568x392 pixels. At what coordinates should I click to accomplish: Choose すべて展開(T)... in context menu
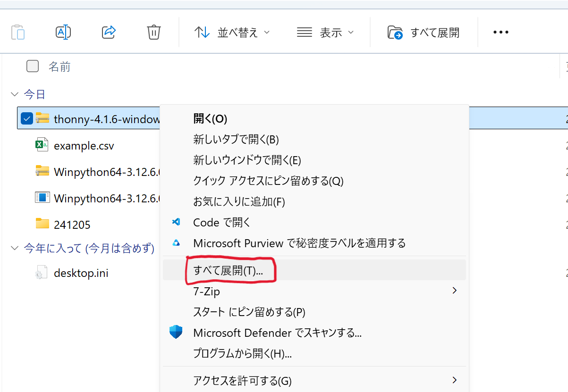click(x=314, y=271)
